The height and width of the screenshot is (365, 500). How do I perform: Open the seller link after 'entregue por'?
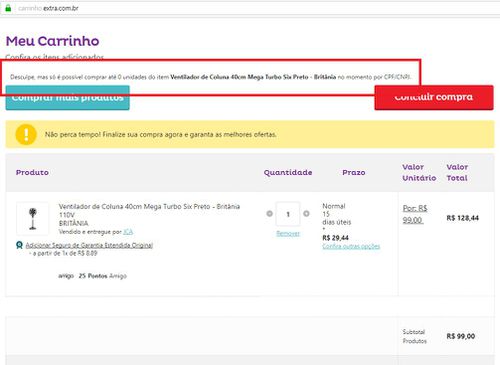coord(128,232)
